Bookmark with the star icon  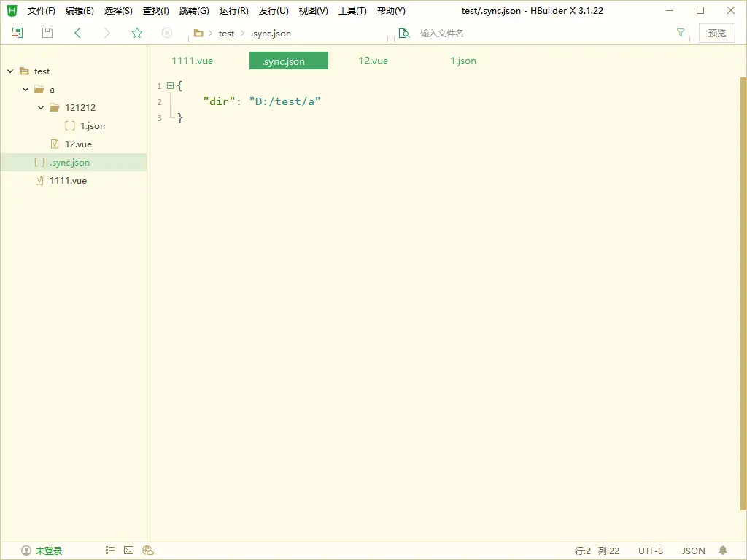pos(137,33)
